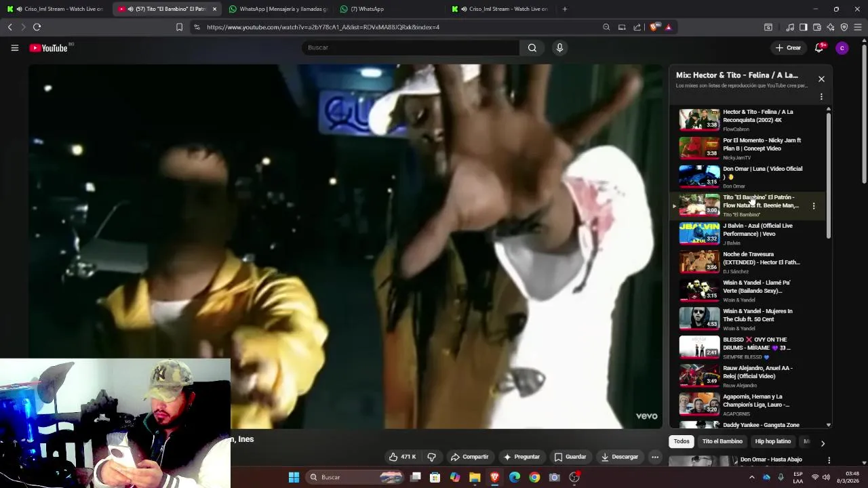Image resolution: width=868 pixels, height=488 pixels.
Task: Click the Crear button
Action: coord(788,47)
